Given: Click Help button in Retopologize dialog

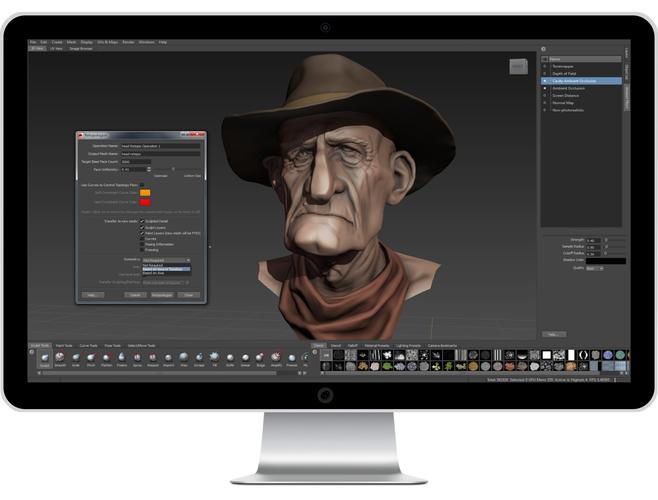Looking at the screenshot, I should (x=93, y=295).
